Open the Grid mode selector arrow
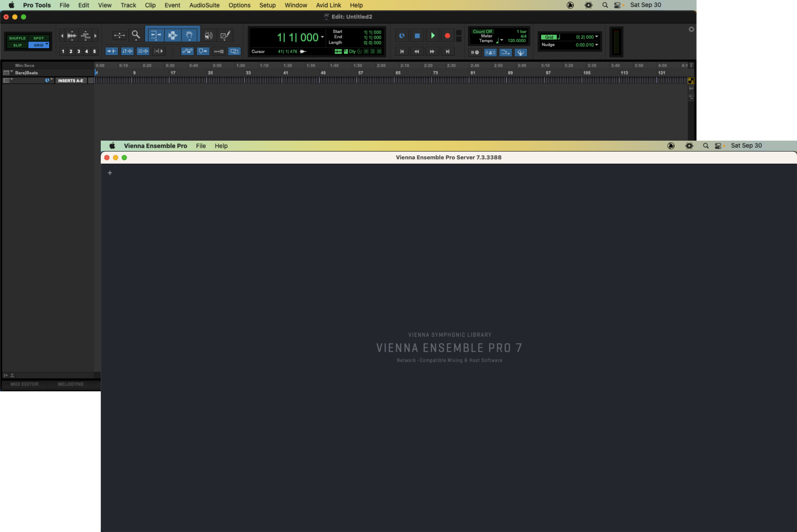Viewport: 797px width, 532px height. point(47,44)
